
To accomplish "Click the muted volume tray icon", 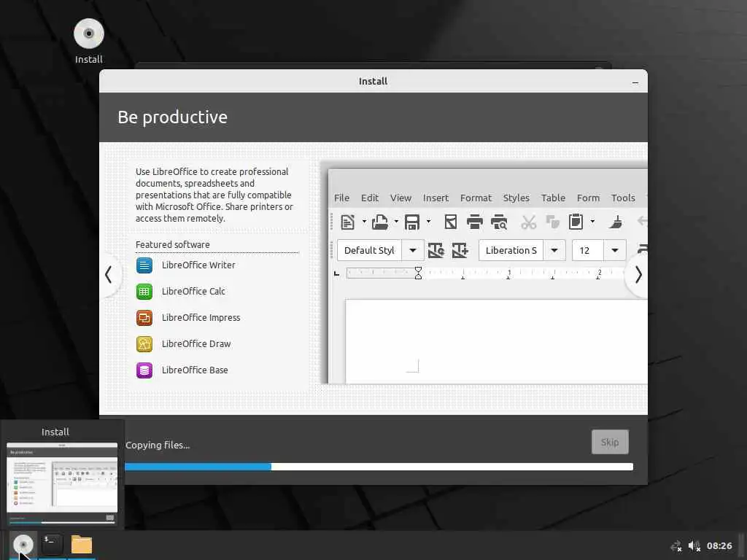I will click(x=694, y=546).
